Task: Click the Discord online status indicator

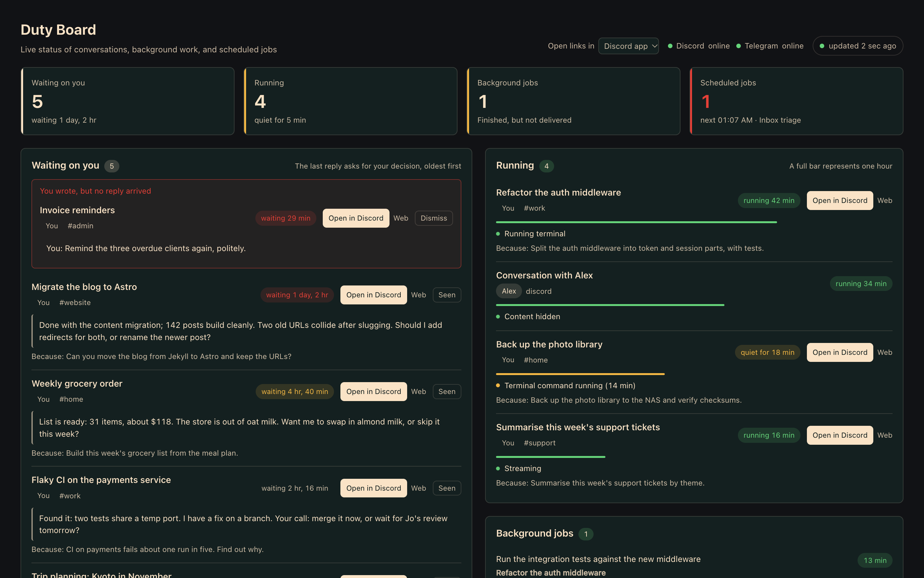Action: [x=699, y=46]
